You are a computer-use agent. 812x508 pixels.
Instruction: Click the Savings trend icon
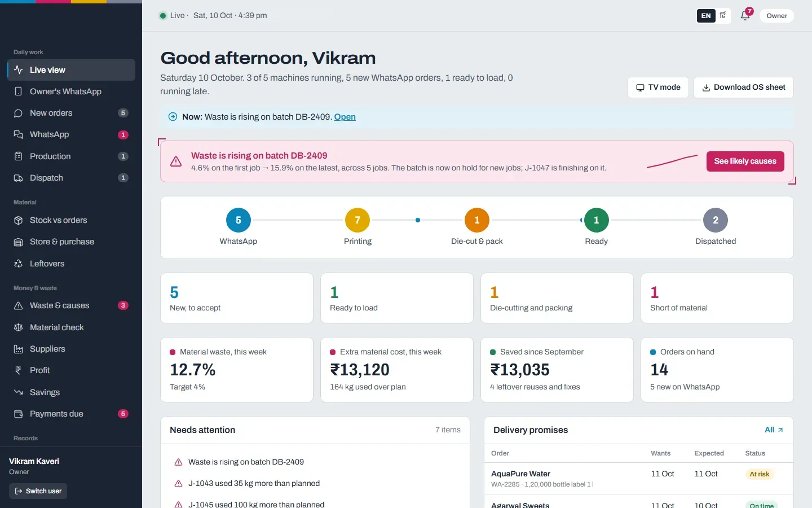[18, 392]
